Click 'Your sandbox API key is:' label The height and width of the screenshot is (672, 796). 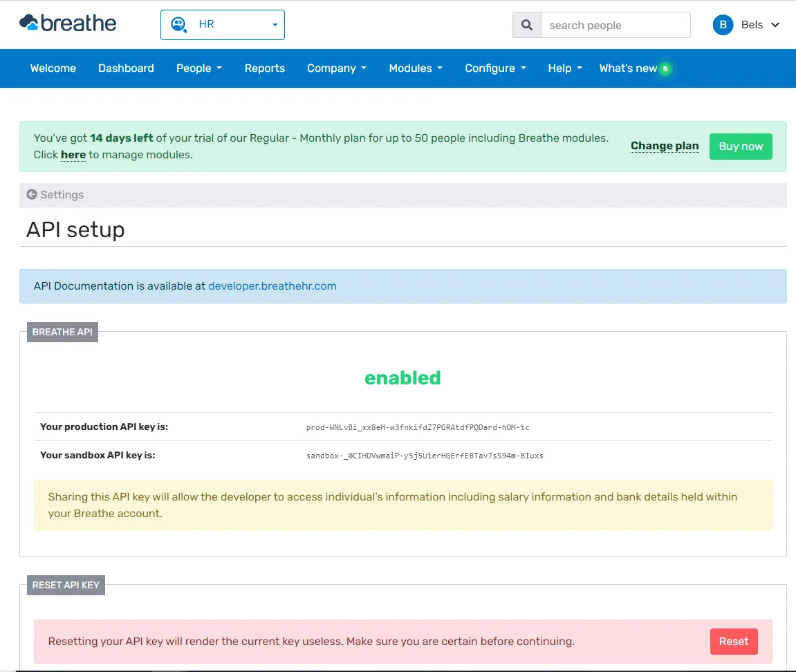click(98, 456)
